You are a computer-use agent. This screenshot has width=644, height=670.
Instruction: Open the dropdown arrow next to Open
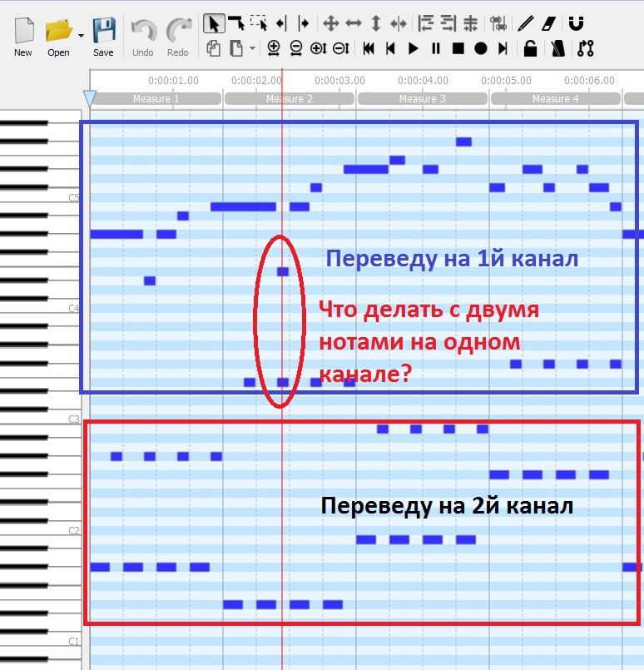point(81,36)
